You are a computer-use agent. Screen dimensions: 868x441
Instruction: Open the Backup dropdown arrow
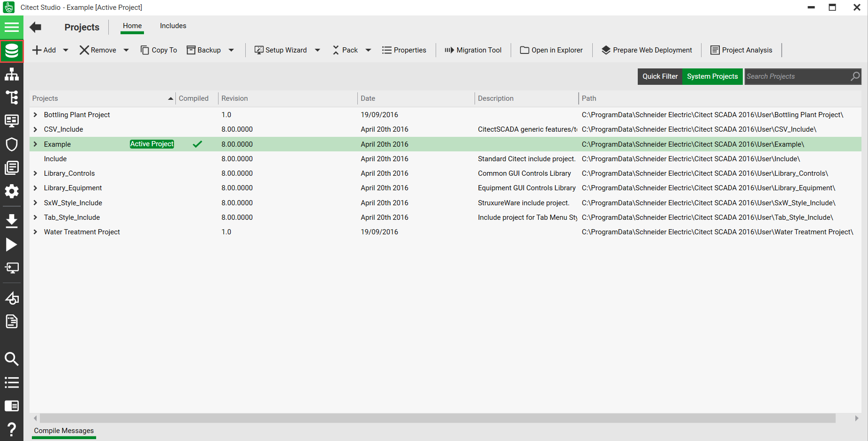click(x=231, y=50)
